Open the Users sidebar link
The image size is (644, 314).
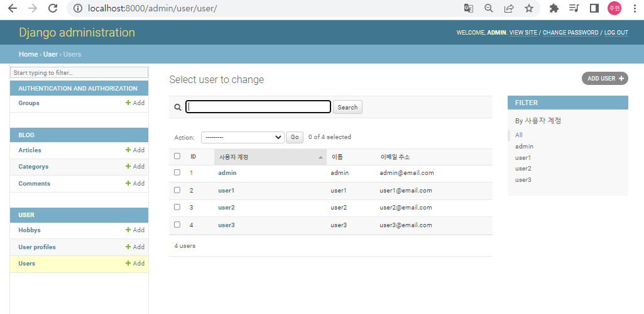click(26, 264)
